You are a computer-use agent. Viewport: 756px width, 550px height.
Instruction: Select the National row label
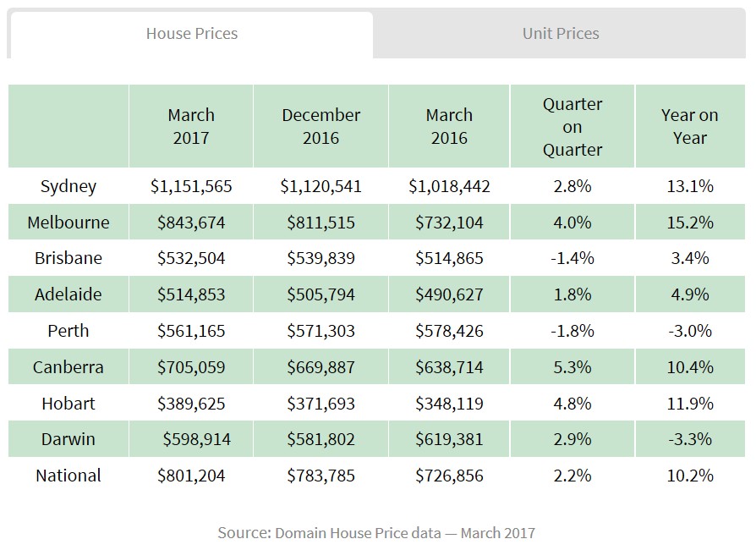click(x=68, y=476)
